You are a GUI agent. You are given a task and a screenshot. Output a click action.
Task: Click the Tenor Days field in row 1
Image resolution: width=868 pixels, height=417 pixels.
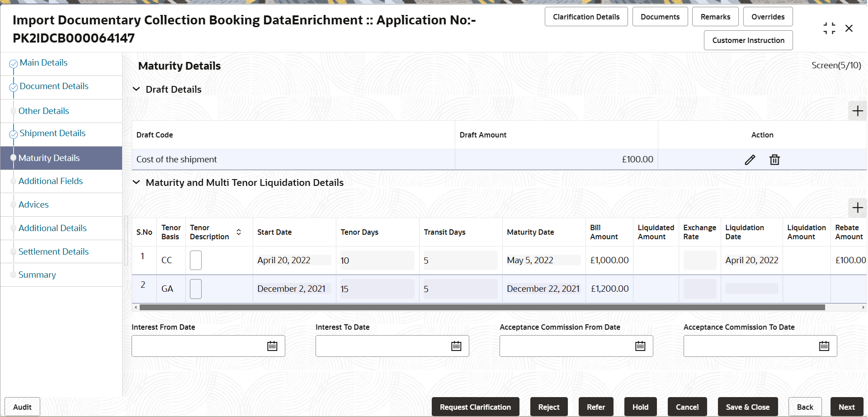(377, 261)
